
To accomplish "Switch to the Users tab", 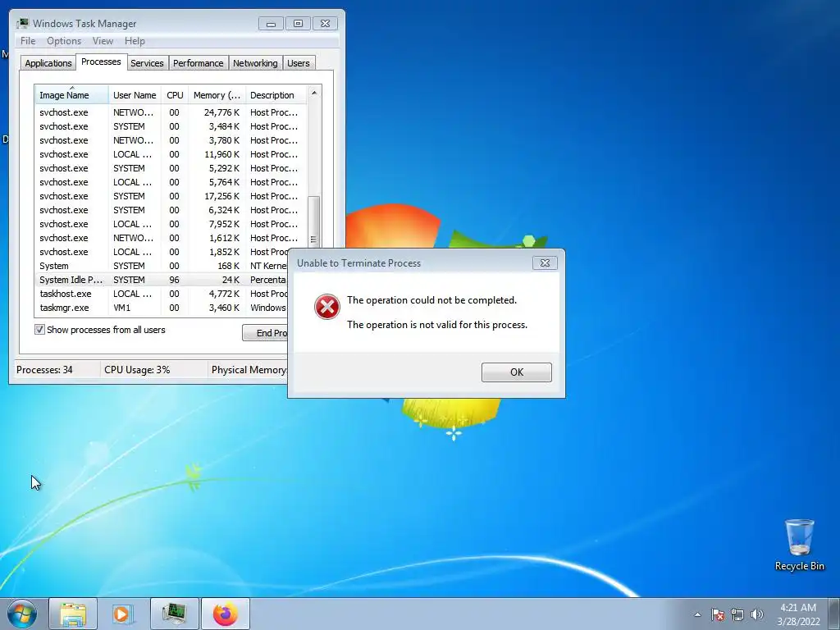I will coord(298,63).
